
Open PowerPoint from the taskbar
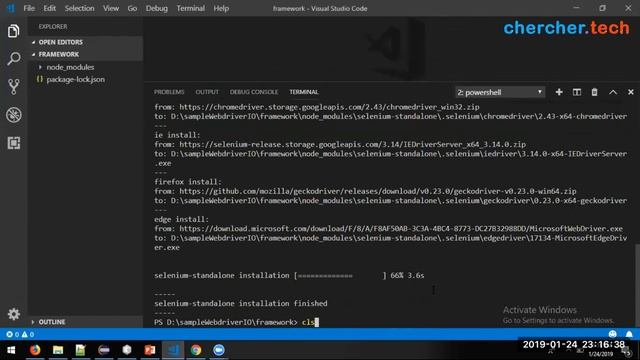point(150,350)
